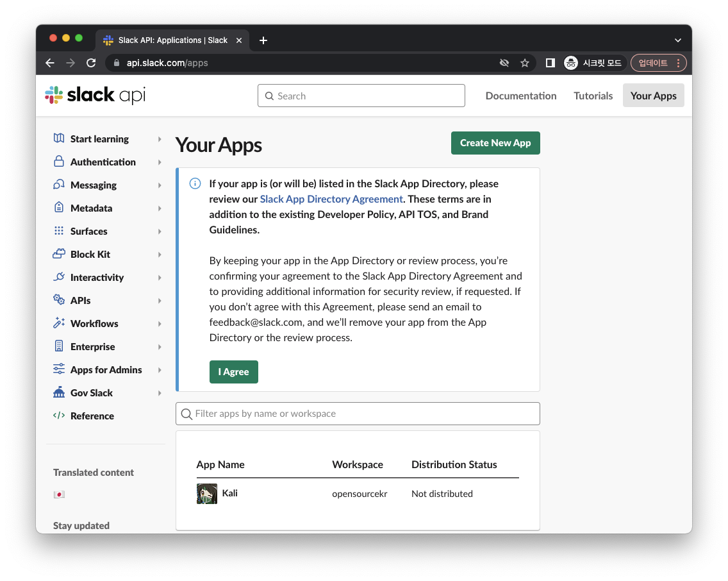
Task: Click the Apps for Admins sliders icon
Action: (x=59, y=369)
